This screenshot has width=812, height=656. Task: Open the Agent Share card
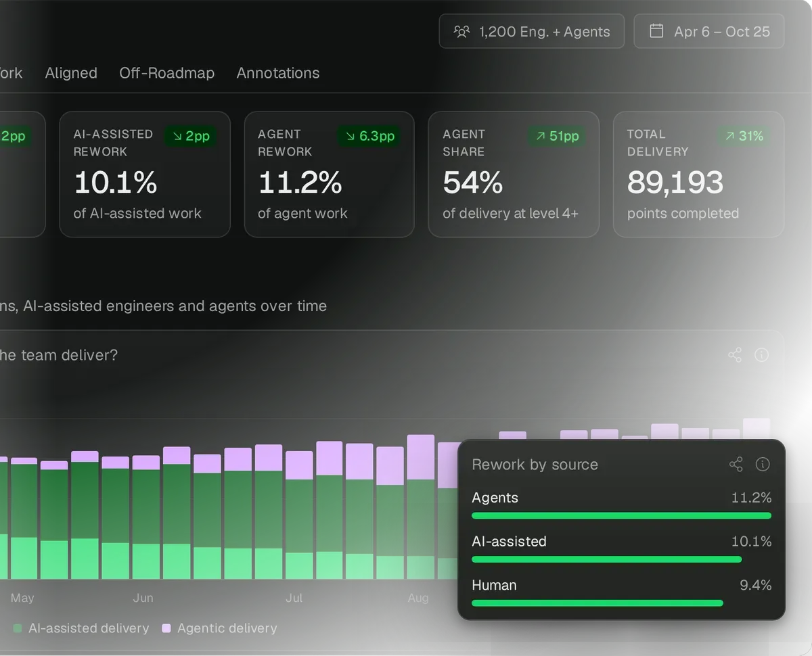point(514,174)
